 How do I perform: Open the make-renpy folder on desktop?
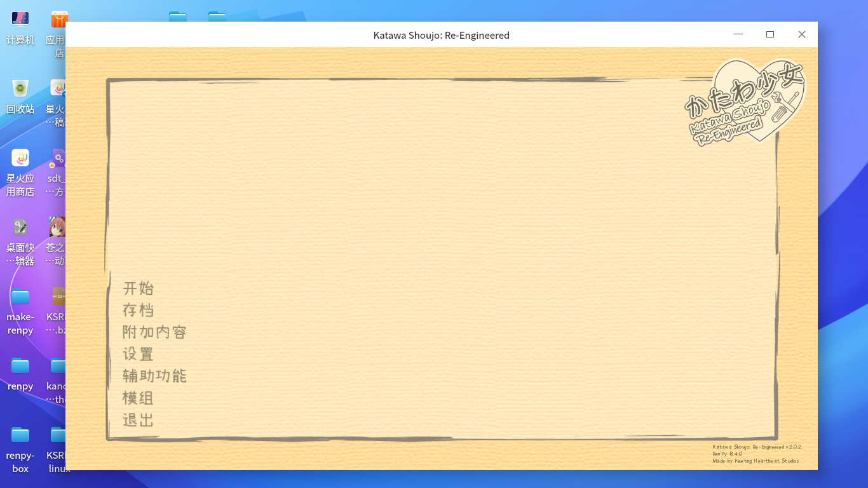(x=20, y=311)
